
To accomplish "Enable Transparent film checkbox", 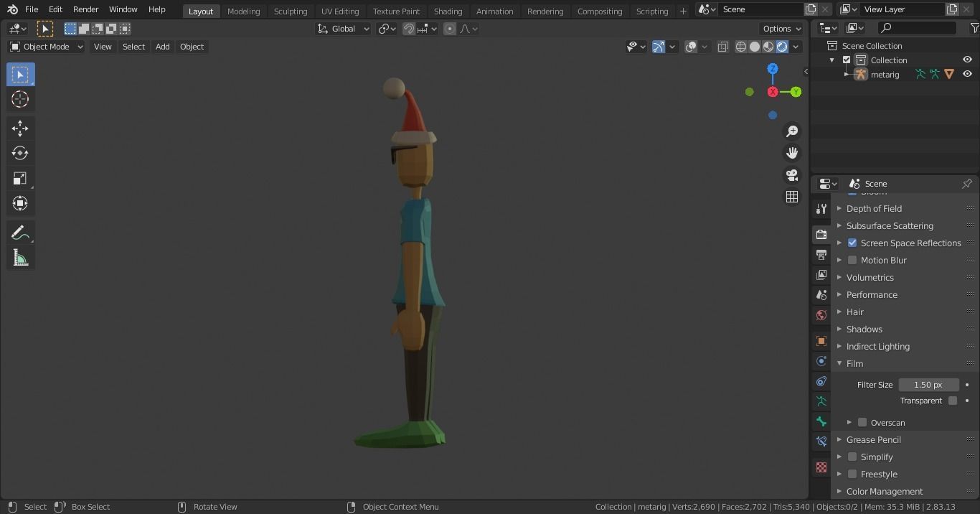I will (x=953, y=401).
